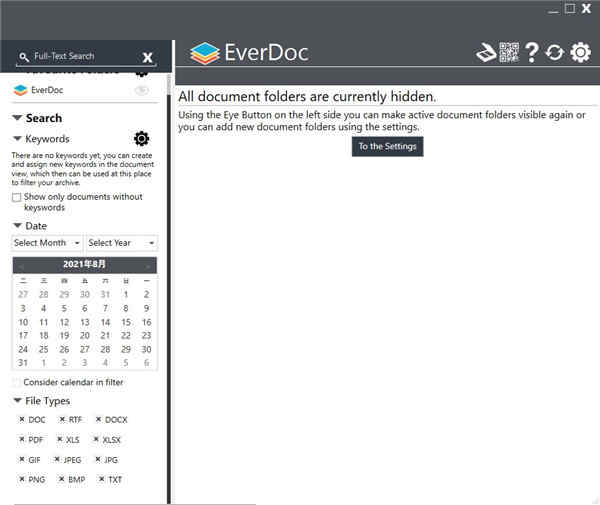The width and height of the screenshot is (600, 505).
Task: Open settings via header gear icon
Action: (580, 53)
